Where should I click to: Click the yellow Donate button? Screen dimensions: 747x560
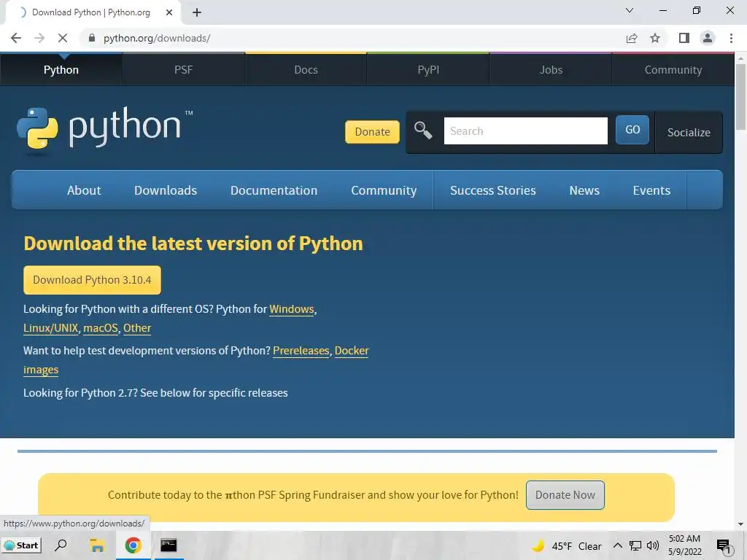373,132
